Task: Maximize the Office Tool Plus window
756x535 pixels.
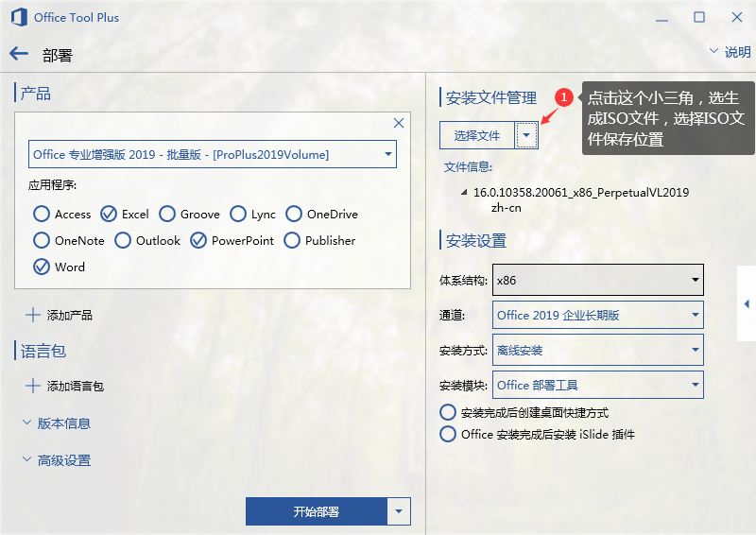Action: 699,17
